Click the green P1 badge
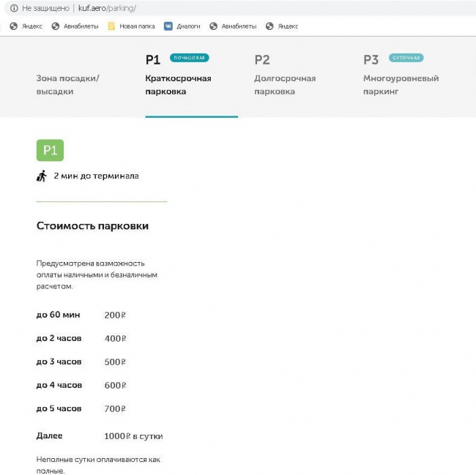The height and width of the screenshot is (475, 476). coord(50,150)
